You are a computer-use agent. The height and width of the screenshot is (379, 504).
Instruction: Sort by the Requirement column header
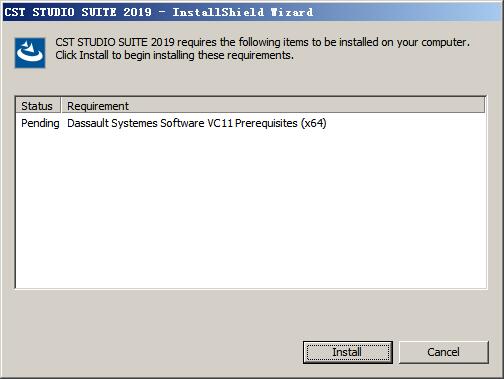click(98, 106)
